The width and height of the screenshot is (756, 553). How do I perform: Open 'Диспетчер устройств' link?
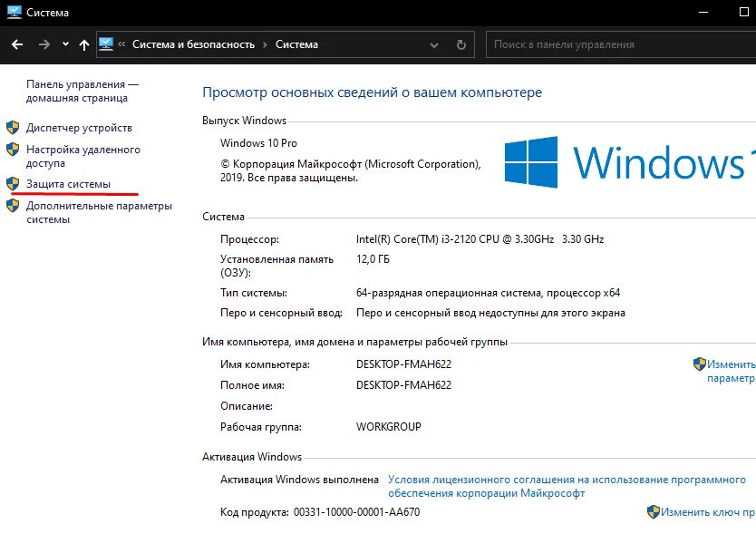[x=79, y=128]
